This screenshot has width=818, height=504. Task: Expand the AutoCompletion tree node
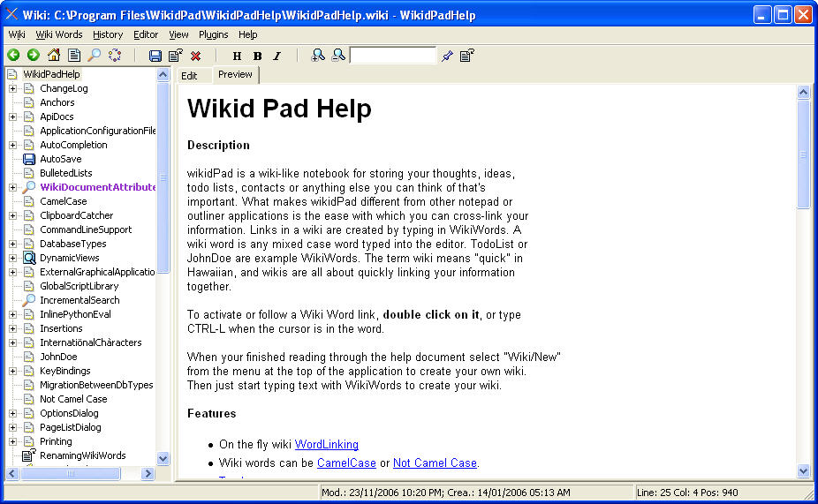point(12,145)
